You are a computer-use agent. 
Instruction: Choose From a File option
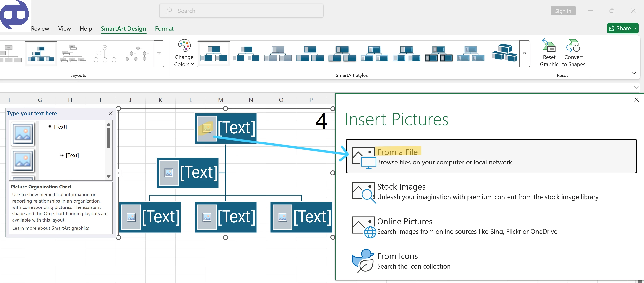tap(491, 156)
